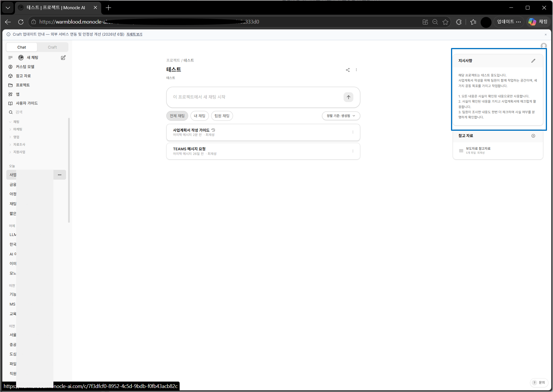Open 프로젝트 in the sidebar
This screenshot has width=553, height=392.
[22, 85]
